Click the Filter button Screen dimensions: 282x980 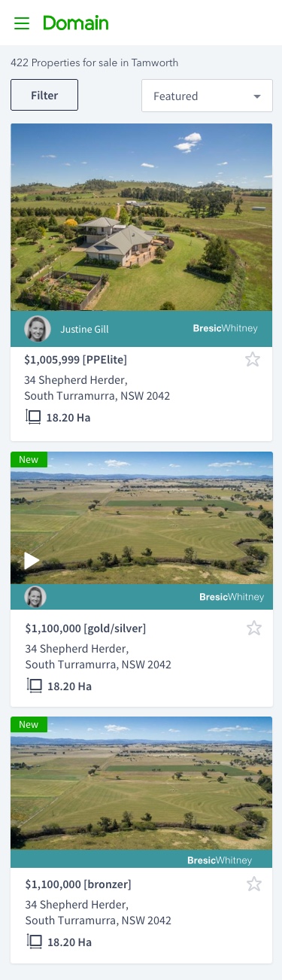click(x=44, y=95)
